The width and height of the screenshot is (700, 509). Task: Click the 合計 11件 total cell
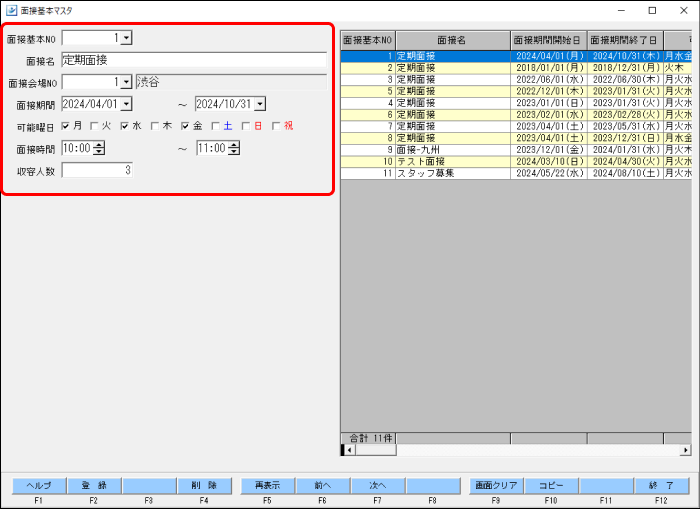click(368, 438)
